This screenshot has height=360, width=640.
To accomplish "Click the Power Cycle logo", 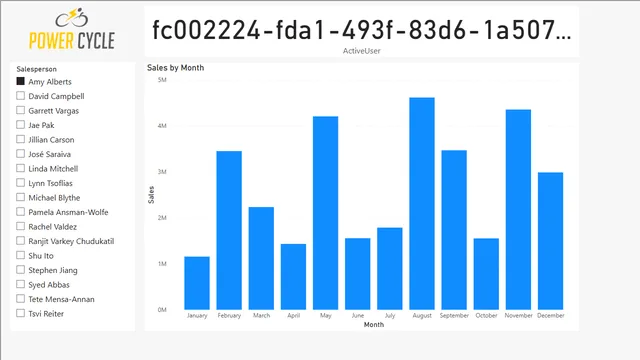I will coord(72,29).
